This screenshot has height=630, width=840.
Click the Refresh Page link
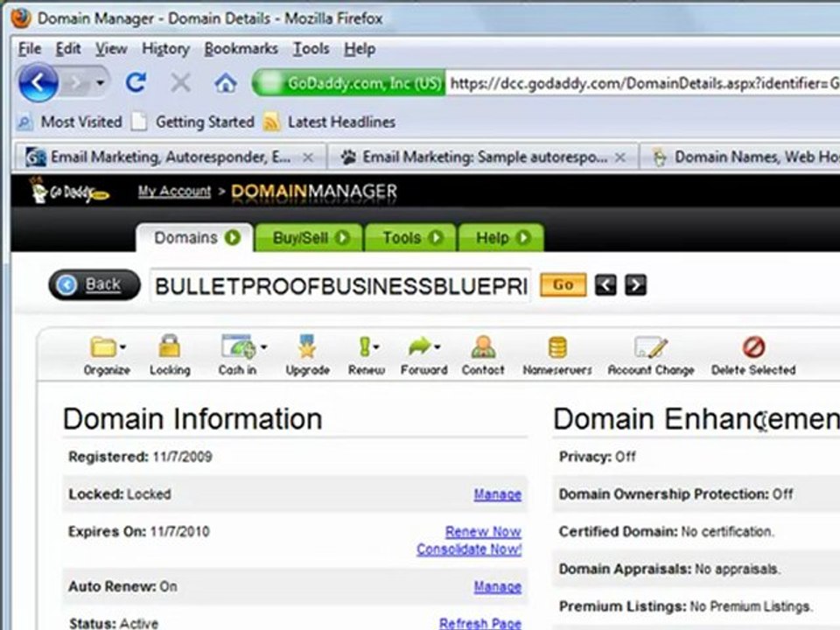tap(480, 623)
